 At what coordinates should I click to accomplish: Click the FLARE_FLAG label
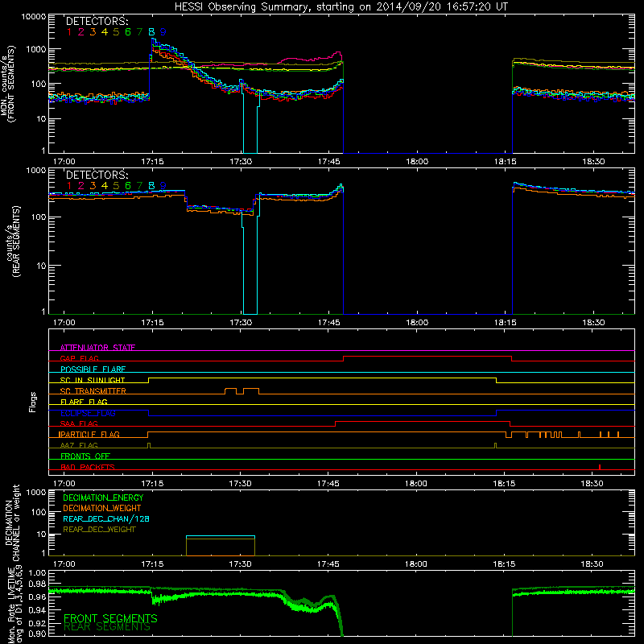click(x=84, y=402)
